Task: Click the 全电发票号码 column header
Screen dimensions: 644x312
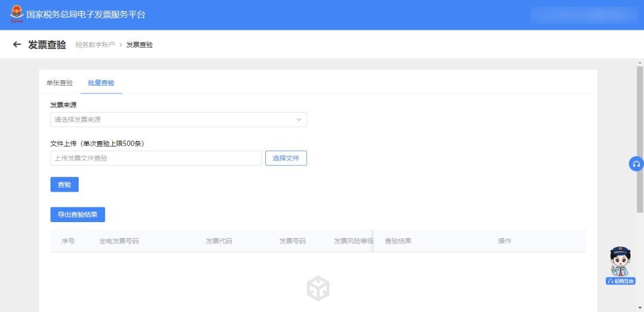Action: 119,241
